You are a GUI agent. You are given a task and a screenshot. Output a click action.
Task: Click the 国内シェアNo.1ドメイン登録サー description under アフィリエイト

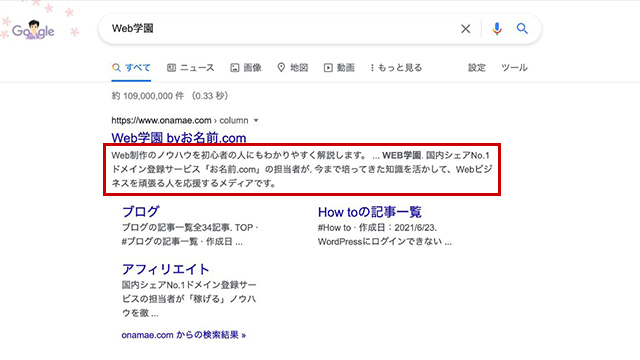pyautogui.click(x=189, y=299)
